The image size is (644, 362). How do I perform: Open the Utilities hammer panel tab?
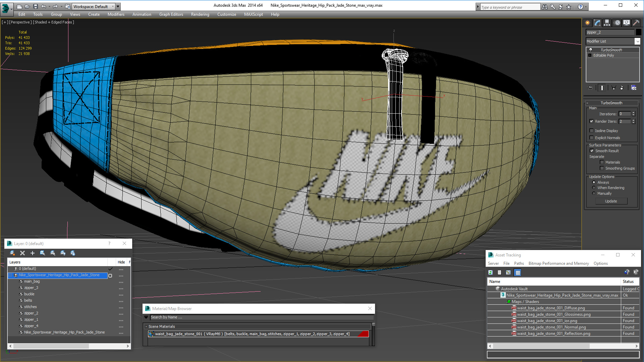(636, 23)
